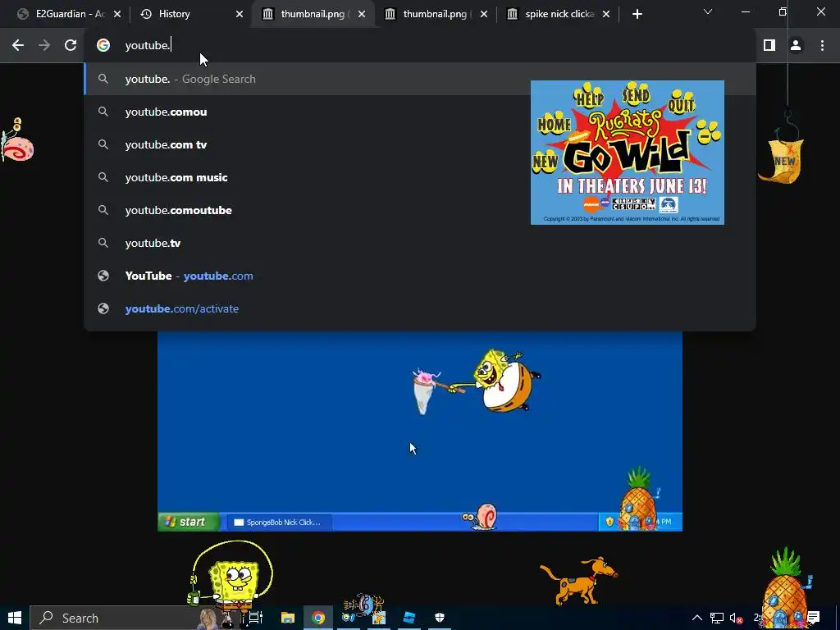Image resolution: width=840 pixels, height=630 pixels.
Task: Click the network icon in system tray
Action: (717, 619)
